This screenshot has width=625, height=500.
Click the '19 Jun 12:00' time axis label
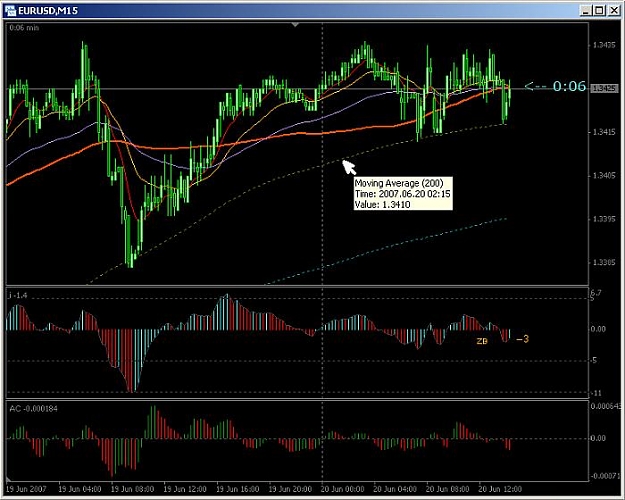pyautogui.click(x=185, y=489)
